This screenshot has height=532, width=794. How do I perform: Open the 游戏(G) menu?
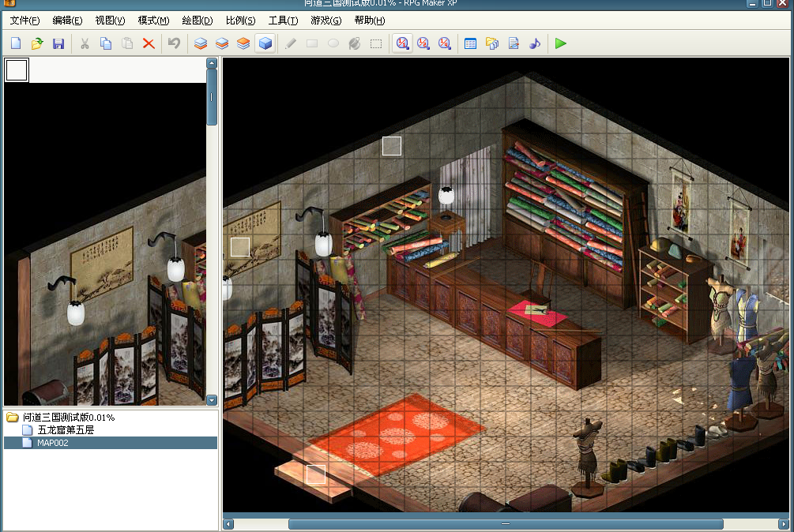(x=326, y=21)
